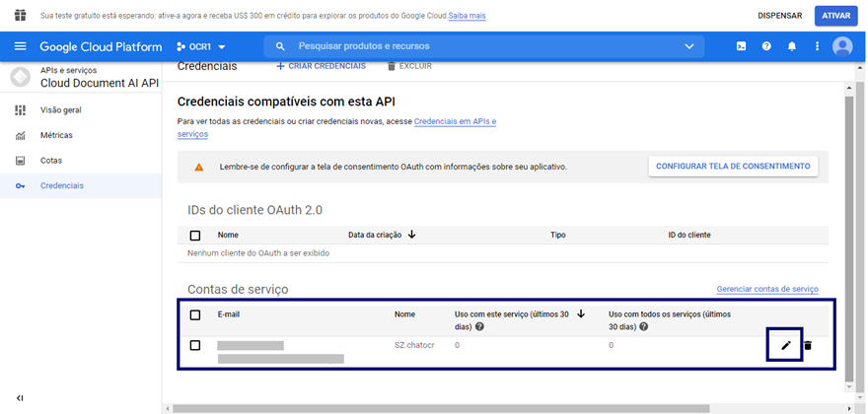The height and width of the screenshot is (414, 868).
Task: Toggle the OAuth clients select-all checkbox
Action: (195, 236)
